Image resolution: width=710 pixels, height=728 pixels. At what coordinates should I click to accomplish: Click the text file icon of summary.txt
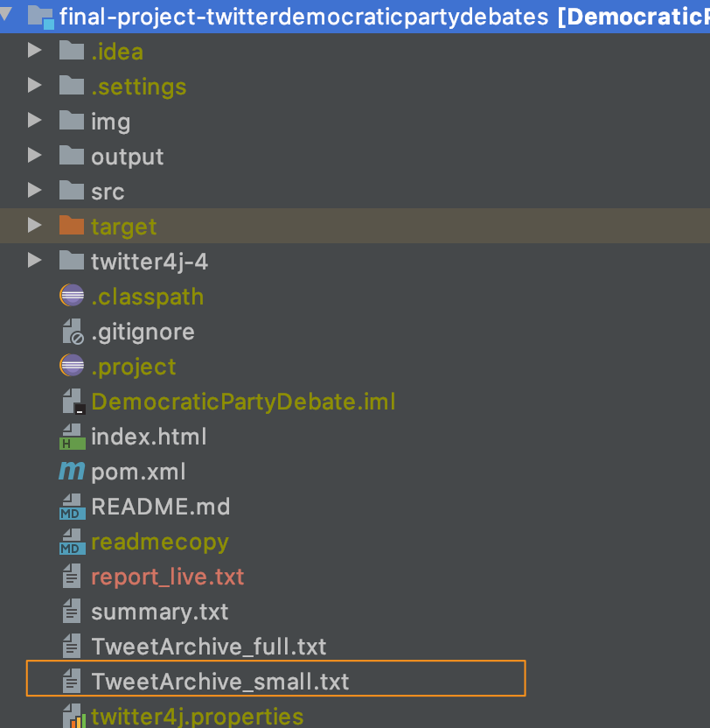pos(72,611)
